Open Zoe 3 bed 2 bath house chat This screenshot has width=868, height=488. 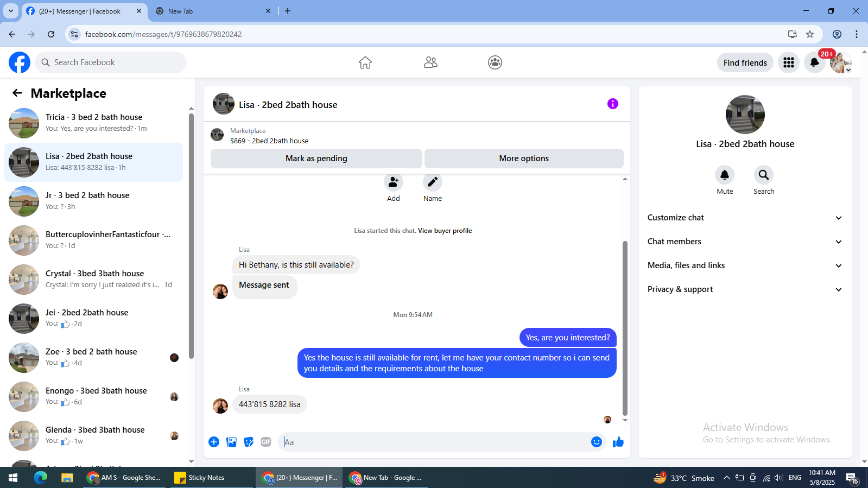[94, 358]
